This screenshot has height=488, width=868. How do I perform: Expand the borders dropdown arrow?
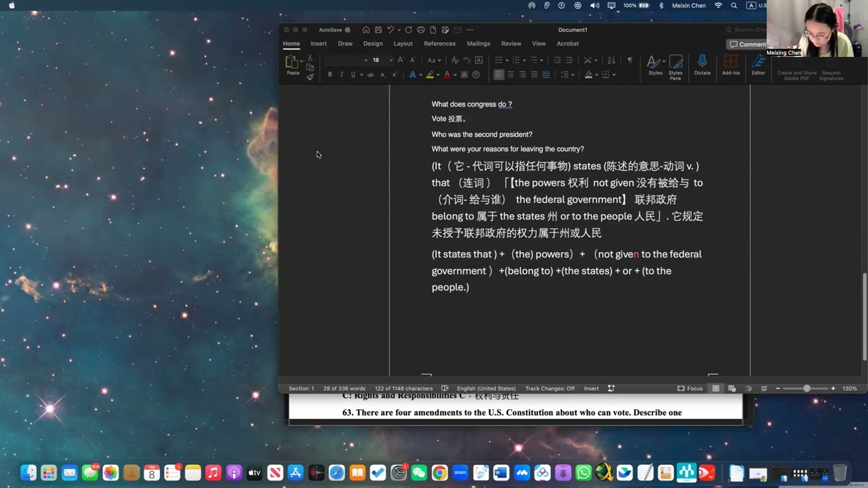tap(614, 75)
